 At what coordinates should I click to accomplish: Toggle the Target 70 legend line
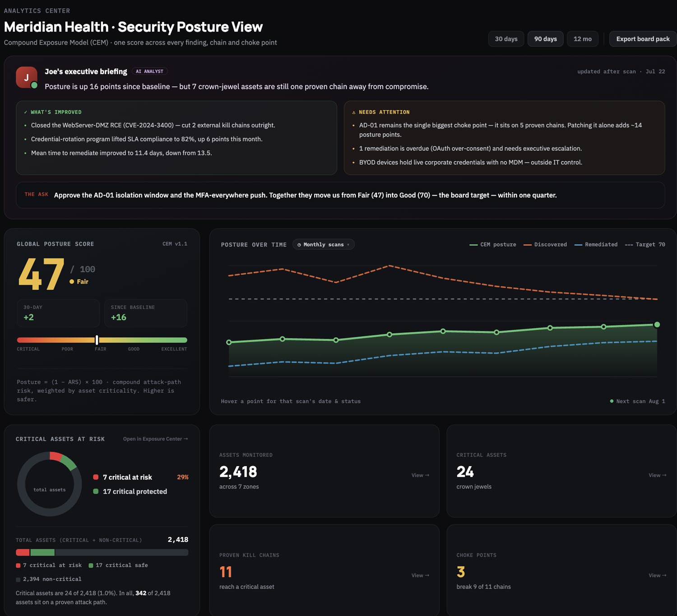click(645, 244)
